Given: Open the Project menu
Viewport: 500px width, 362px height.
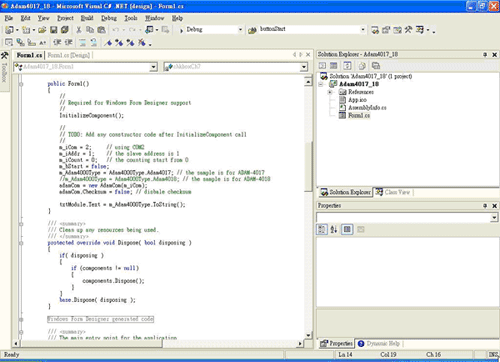Looking at the screenshot, I should point(65,18).
